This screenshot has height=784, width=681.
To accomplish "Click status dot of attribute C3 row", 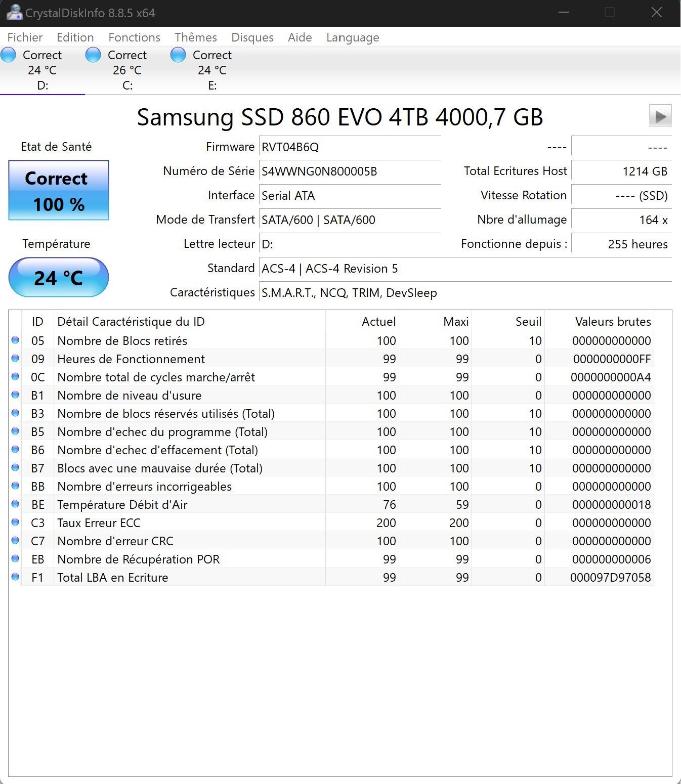I will click(15, 522).
